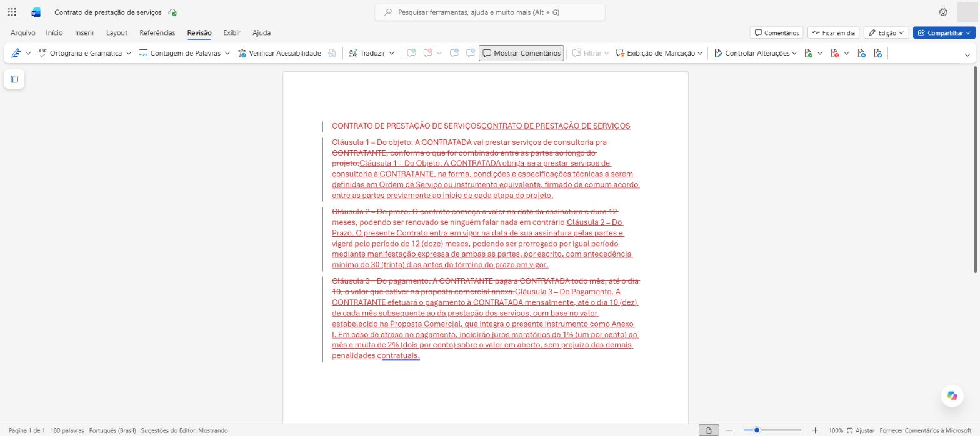Open the Arquivo tab

coord(23,32)
